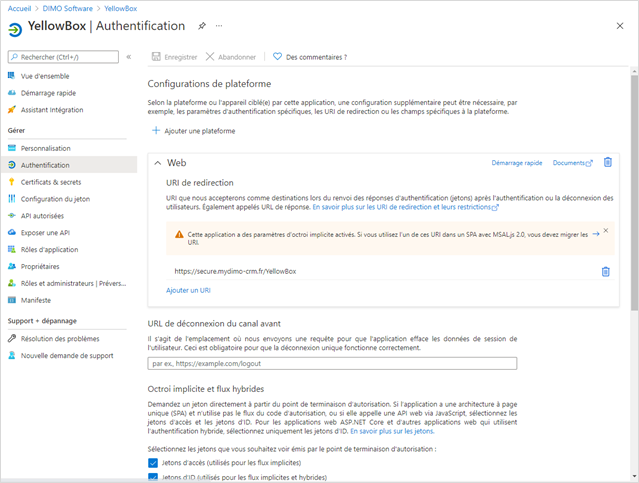Dismiss the implicit grant warning banner
The width and height of the screenshot is (639, 483).
(x=605, y=231)
